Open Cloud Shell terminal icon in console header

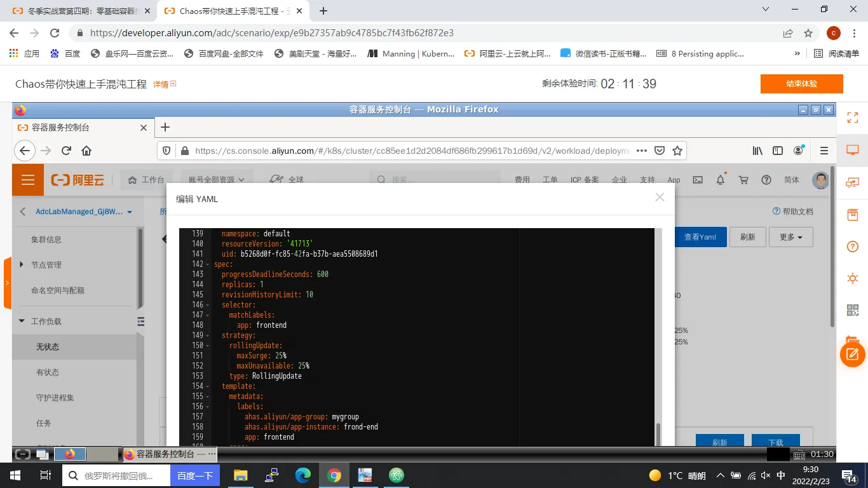coord(698,180)
